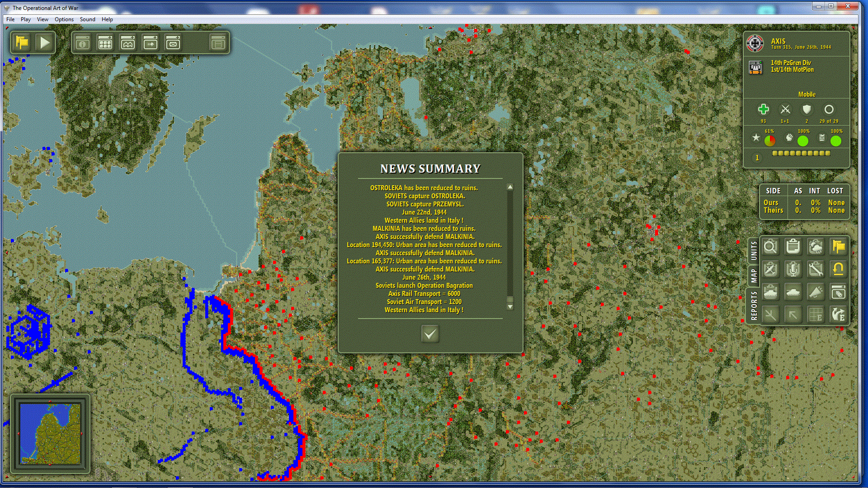Toggle the microview map panel button

click(128, 43)
